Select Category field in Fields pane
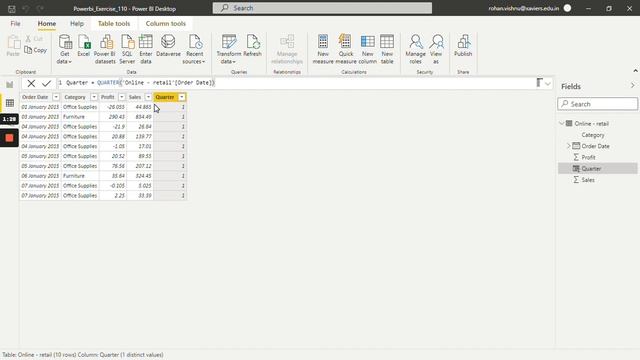The width and height of the screenshot is (640, 360). [593, 135]
